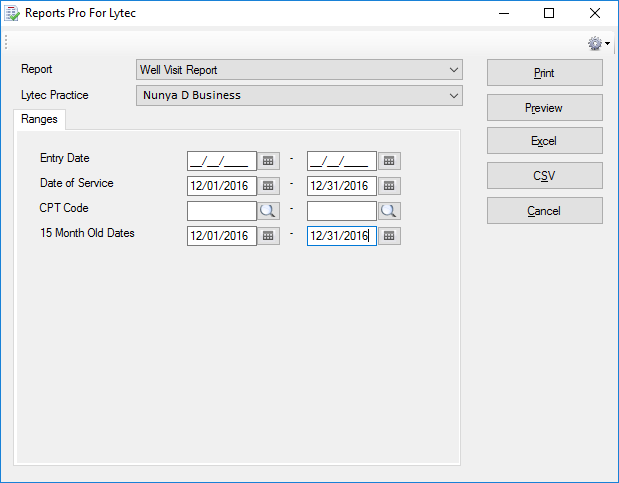Open calendar for Date of Service start
This screenshot has height=483, width=619.
click(x=268, y=186)
